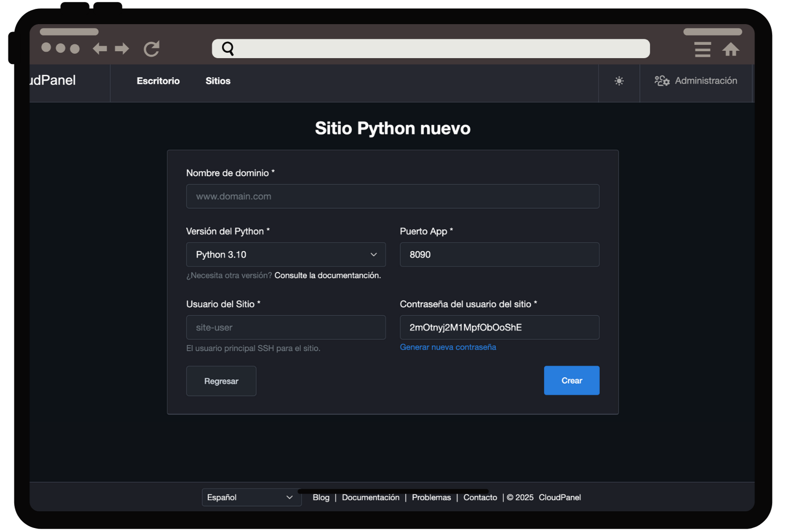Click the Puerto App input field
This screenshot has height=532, width=788.
[x=499, y=255]
